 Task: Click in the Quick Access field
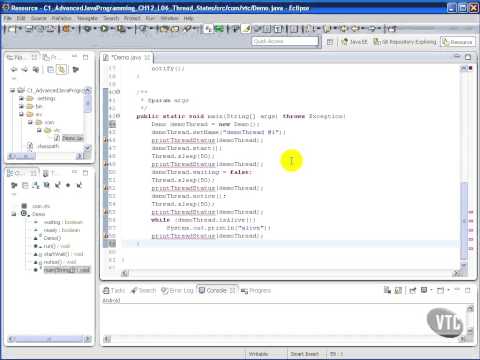285,41
